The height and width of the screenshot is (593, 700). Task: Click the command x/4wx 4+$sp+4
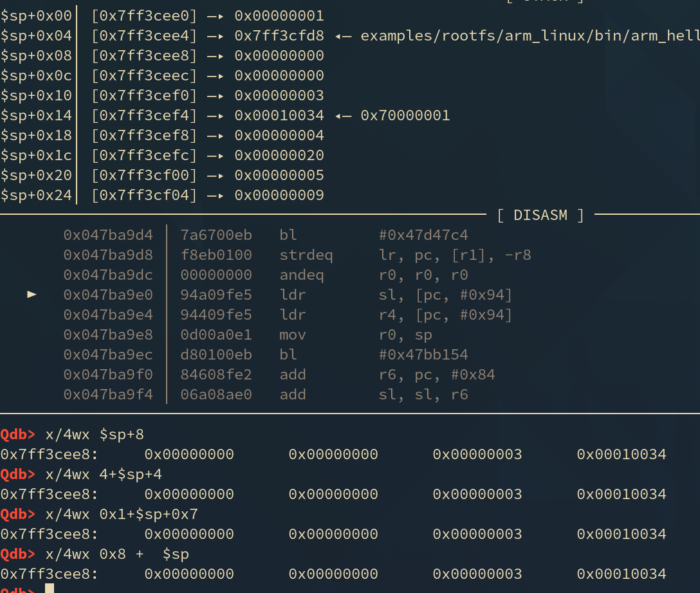point(104,474)
